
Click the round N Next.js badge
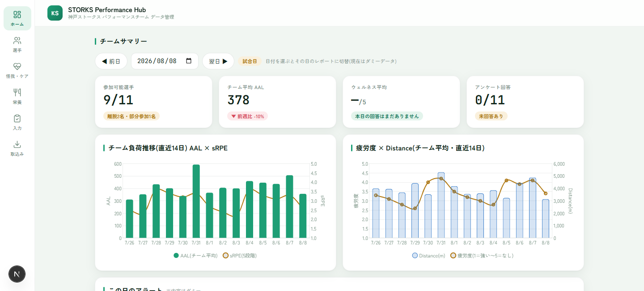pyautogui.click(x=17, y=274)
